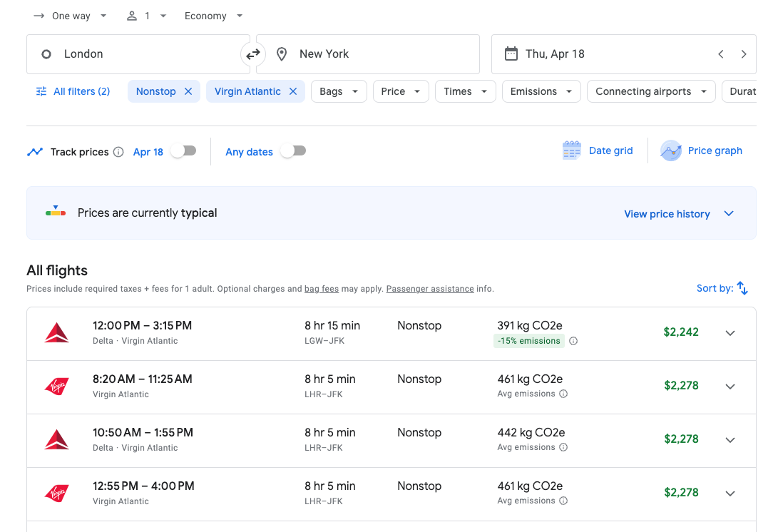Viewport: 778px width, 532px height.
Task: Go to the previous departure date
Action: (x=721, y=54)
